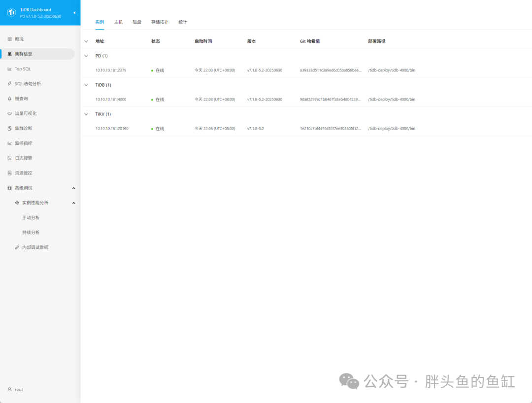This screenshot has height=403, width=532.
Task: Collapse all groups via header chevron
Action: point(86,41)
